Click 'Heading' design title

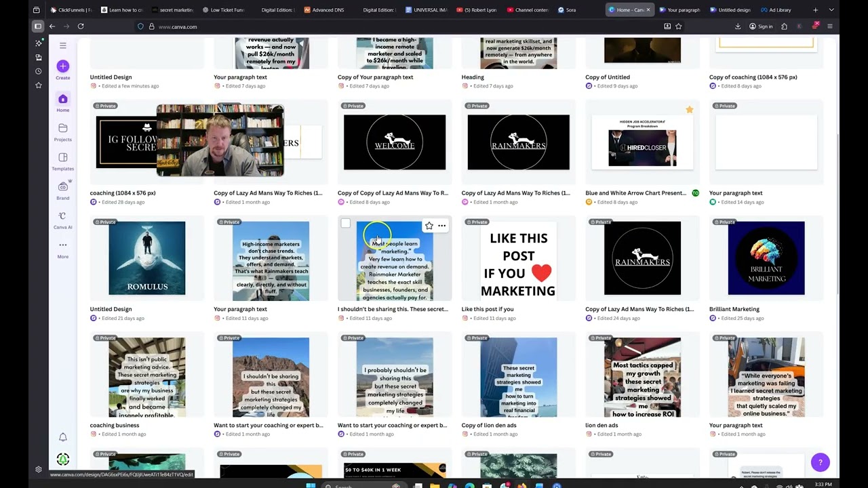(x=473, y=77)
